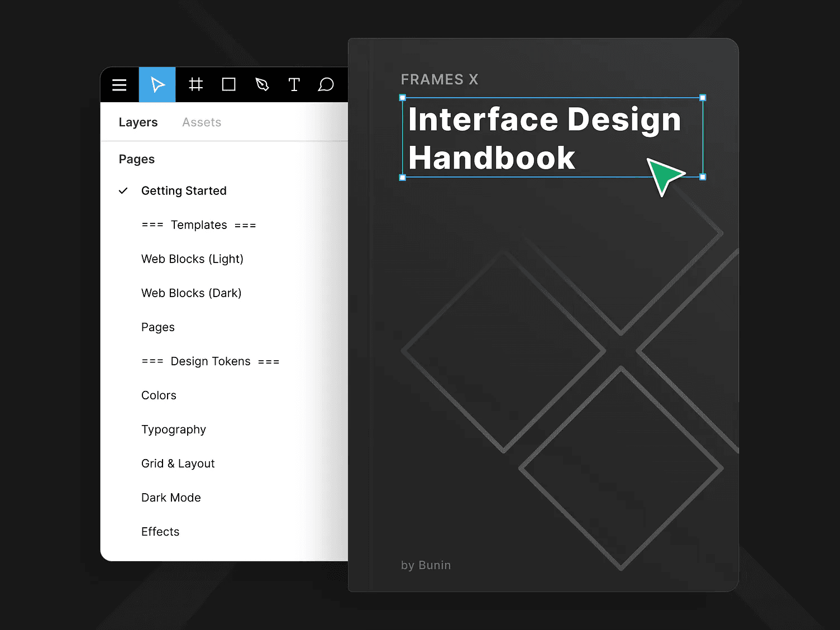Toggle the checkmark beside Getting Started
Viewport: 840px width, 630px height.
[123, 190]
